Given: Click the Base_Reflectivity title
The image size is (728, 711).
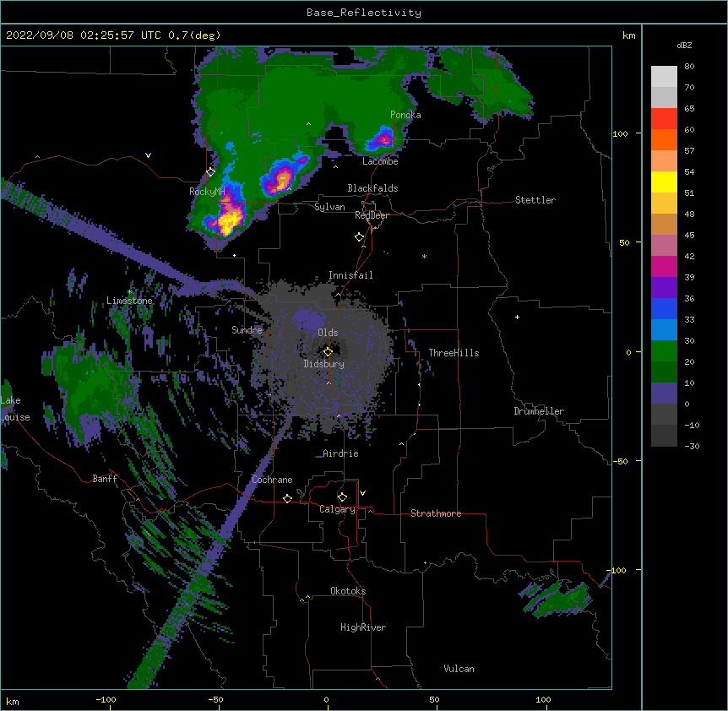Looking at the screenshot, I should 364,13.
